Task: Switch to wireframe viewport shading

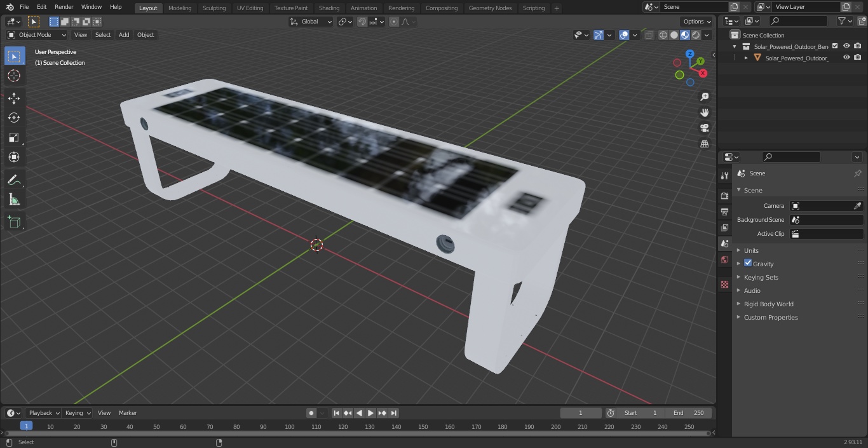Action: [663, 35]
